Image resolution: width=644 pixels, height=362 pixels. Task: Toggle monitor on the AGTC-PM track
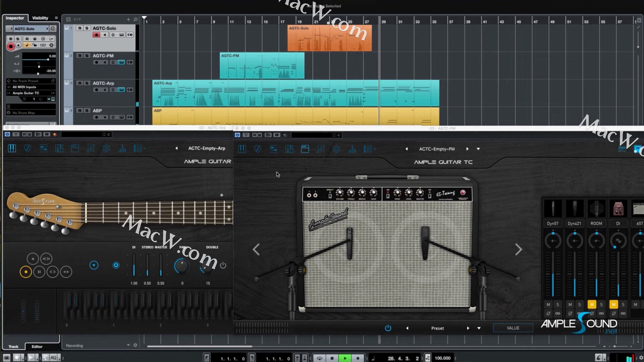(x=105, y=62)
